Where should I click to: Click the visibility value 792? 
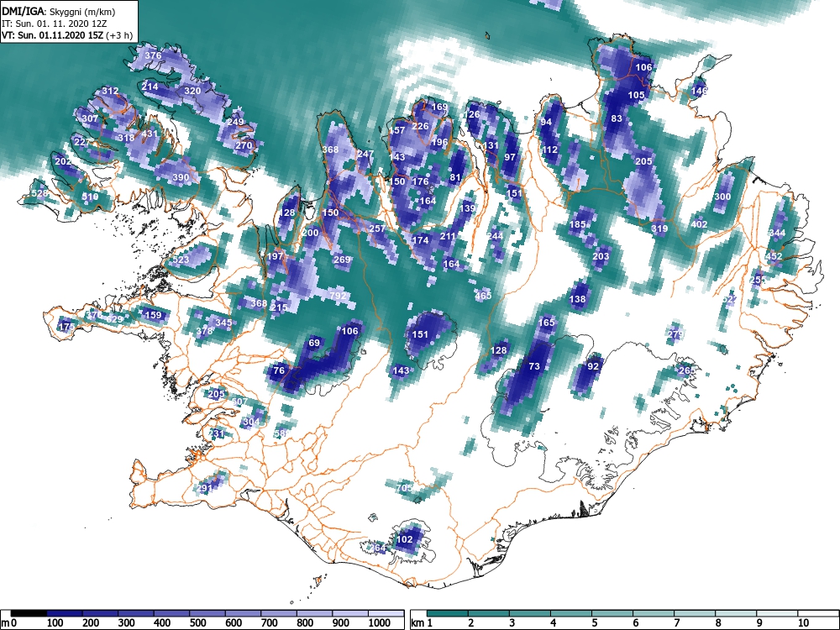(338, 295)
